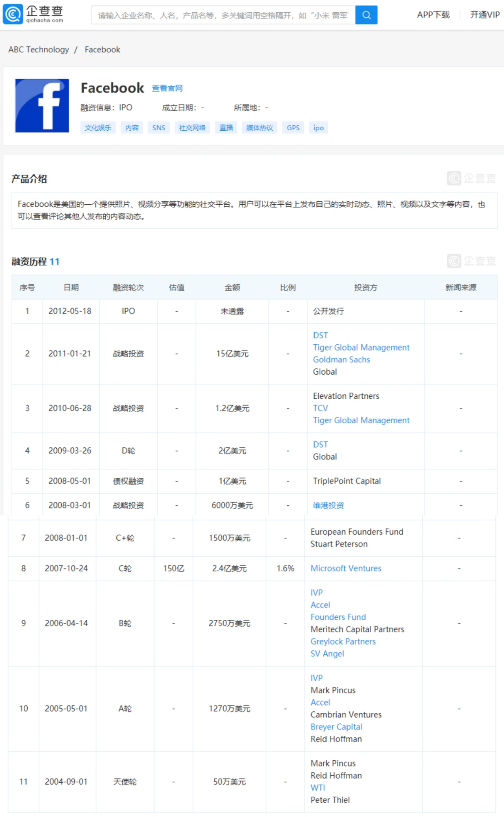Open the Founders Fund investor link
The height and width of the screenshot is (817, 504).
[x=338, y=617]
